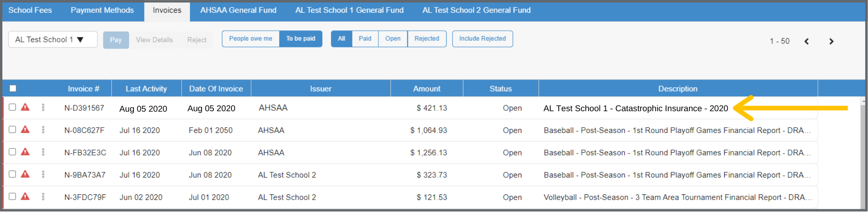Click warning icon for invoice N-08C627F
Screen dimensions: 868x212
[x=25, y=130]
